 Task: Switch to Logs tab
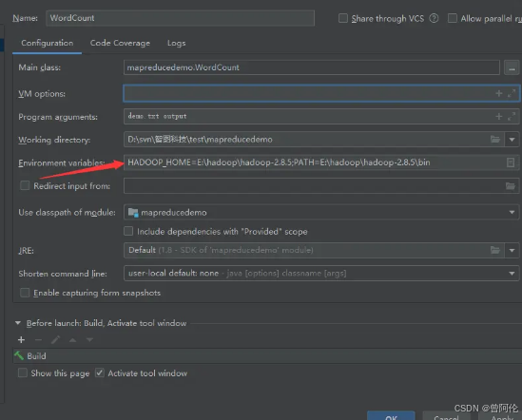(x=177, y=43)
